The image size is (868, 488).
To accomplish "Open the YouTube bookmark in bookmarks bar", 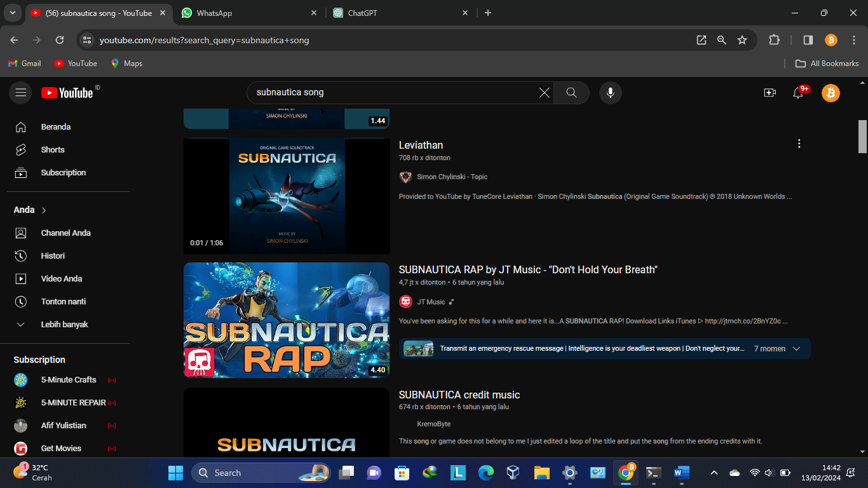I will tap(76, 64).
